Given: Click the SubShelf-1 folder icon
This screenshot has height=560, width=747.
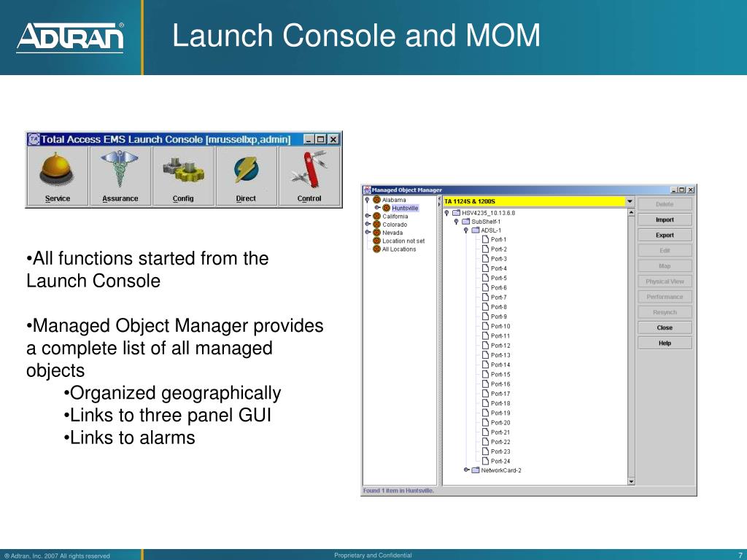Looking at the screenshot, I should click(466, 222).
